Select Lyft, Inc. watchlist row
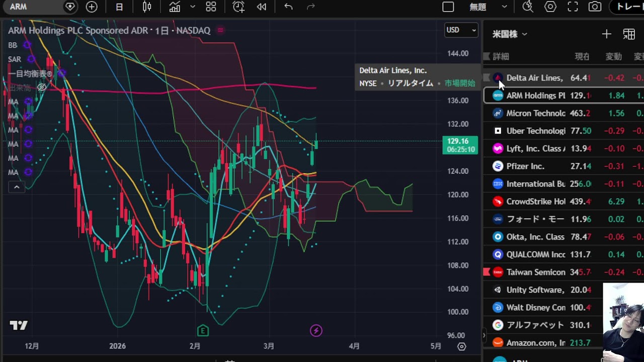The image size is (644, 362). pos(563,148)
